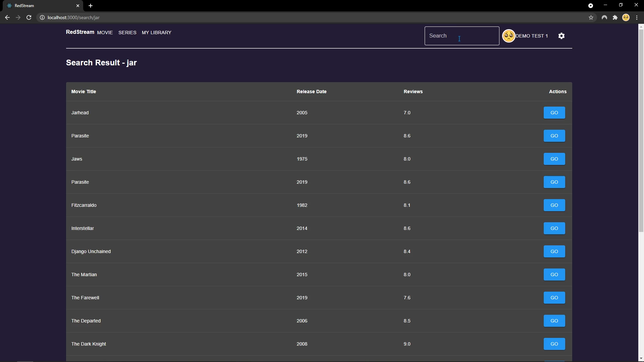Close the RedStream tab
The width and height of the screenshot is (644, 362).
(x=78, y=6)
